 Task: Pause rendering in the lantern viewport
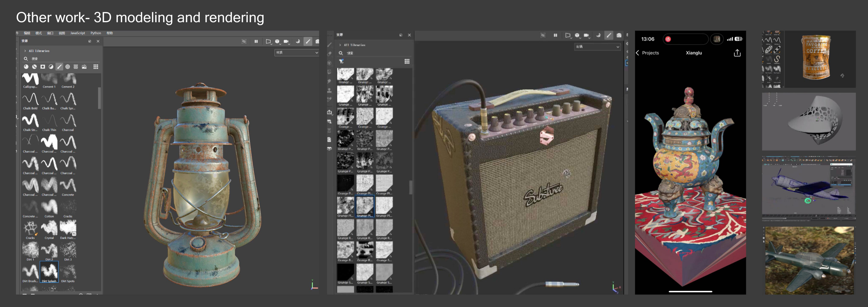[x=256, y=42]
